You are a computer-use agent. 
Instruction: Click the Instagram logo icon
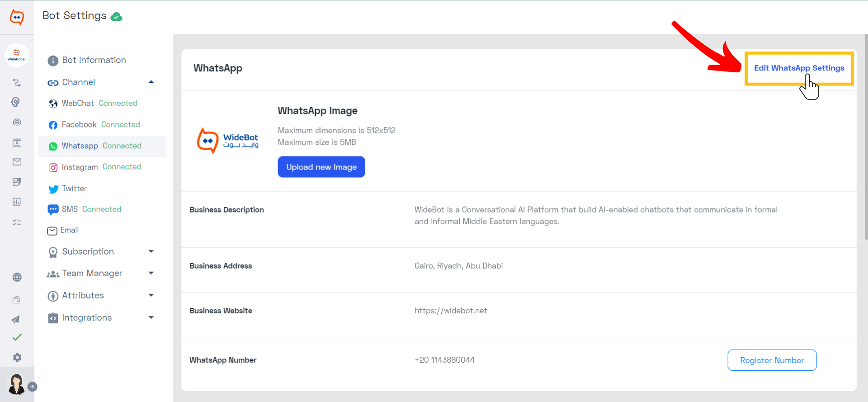tap(53, 168)
